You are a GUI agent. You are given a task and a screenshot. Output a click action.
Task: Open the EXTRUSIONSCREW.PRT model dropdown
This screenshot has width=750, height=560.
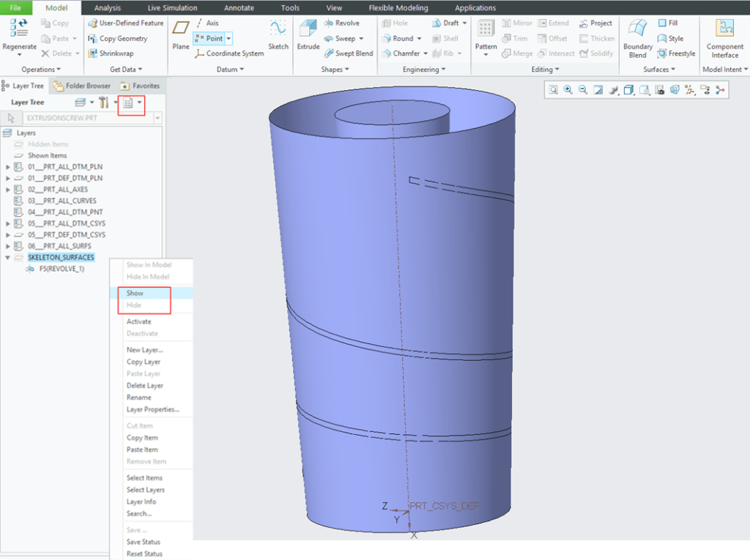[x=157, y=118]
